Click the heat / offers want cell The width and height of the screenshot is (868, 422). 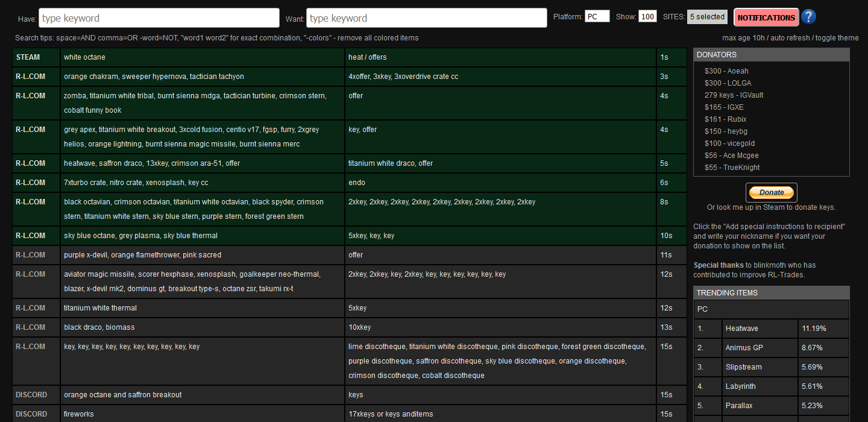(501, 57)
